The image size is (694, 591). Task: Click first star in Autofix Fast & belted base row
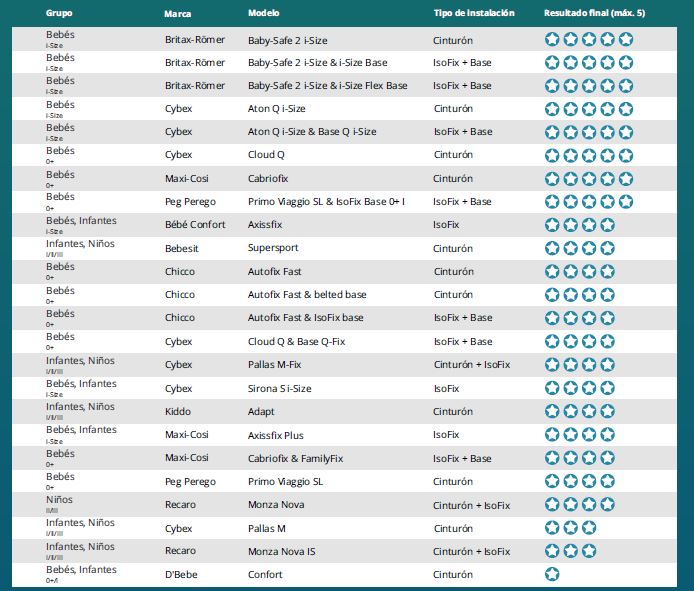(552, 294)
